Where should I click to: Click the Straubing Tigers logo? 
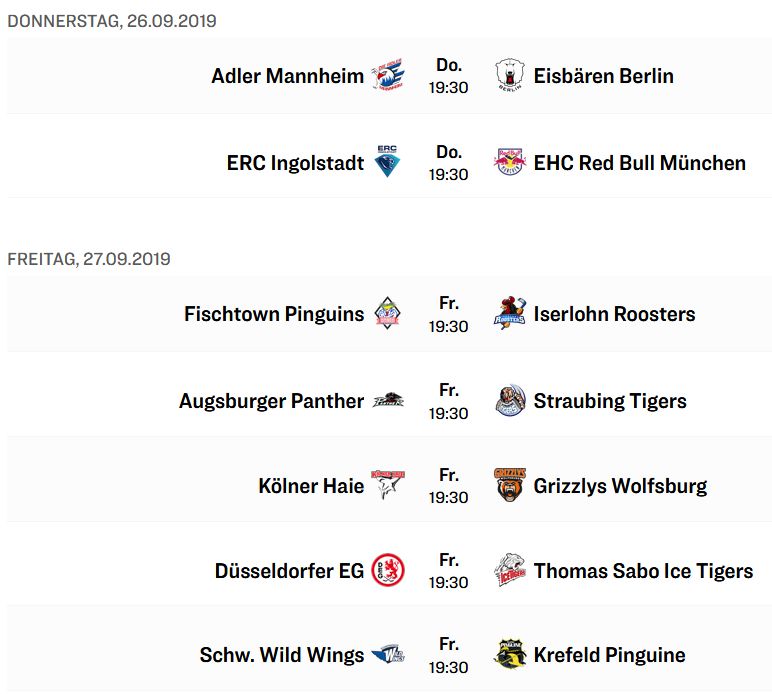510,400
